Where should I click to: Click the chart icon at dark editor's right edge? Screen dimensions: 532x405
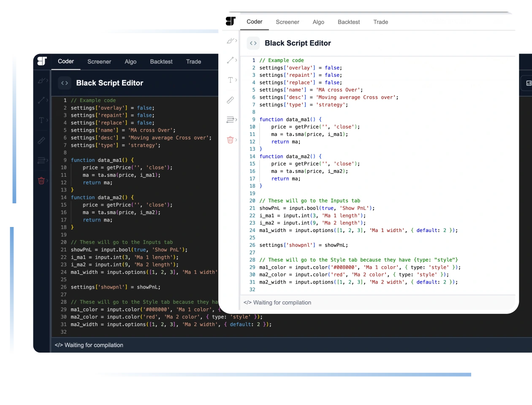click(x=528, y=83)
